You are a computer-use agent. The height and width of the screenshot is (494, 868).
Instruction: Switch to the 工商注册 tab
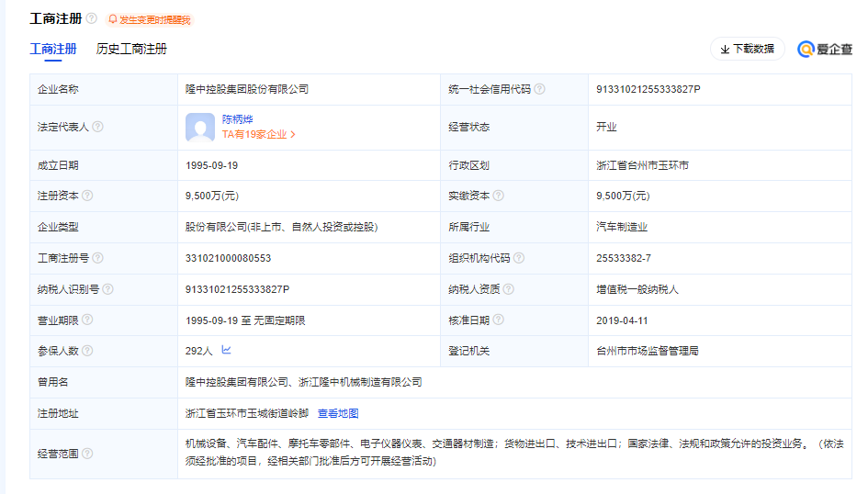[x=53, y=50]
